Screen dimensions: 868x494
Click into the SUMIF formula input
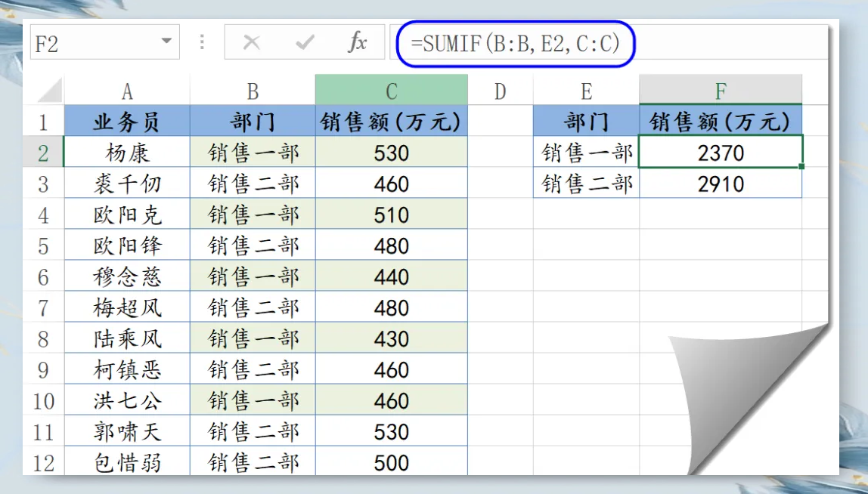click(x=609, y=42)
